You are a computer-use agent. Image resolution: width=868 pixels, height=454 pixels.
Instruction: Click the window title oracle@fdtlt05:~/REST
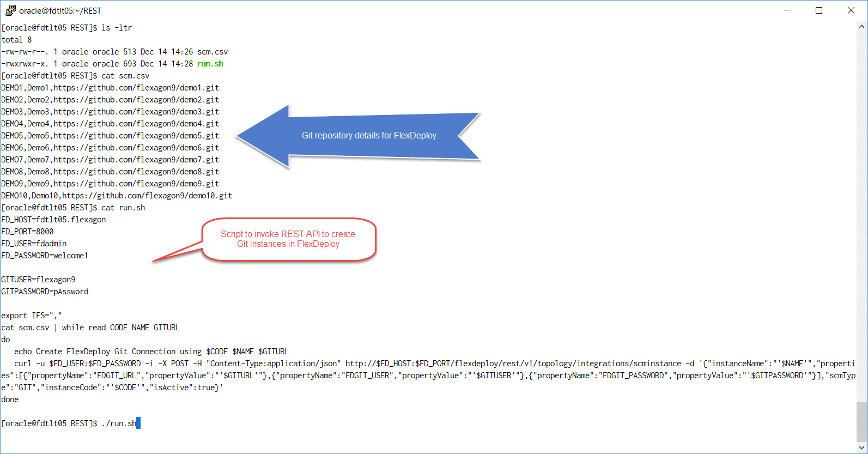pos(60,11)
